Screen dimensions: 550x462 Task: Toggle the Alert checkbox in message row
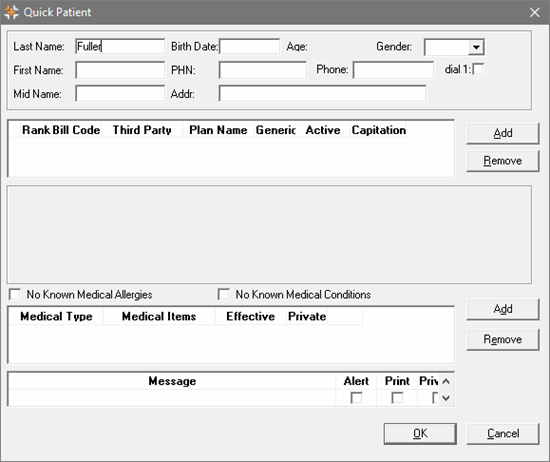coord(356,398)
